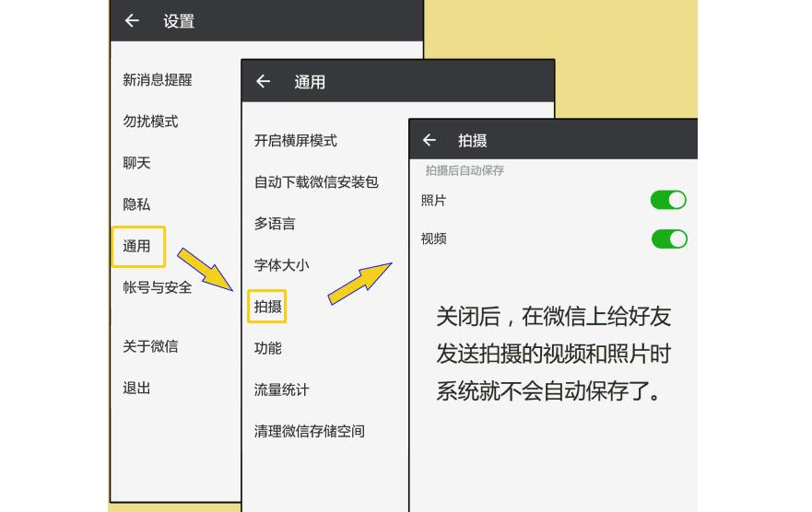Toggle 照片 auto-save switch
812x512 pixels.
coord(668,200)
